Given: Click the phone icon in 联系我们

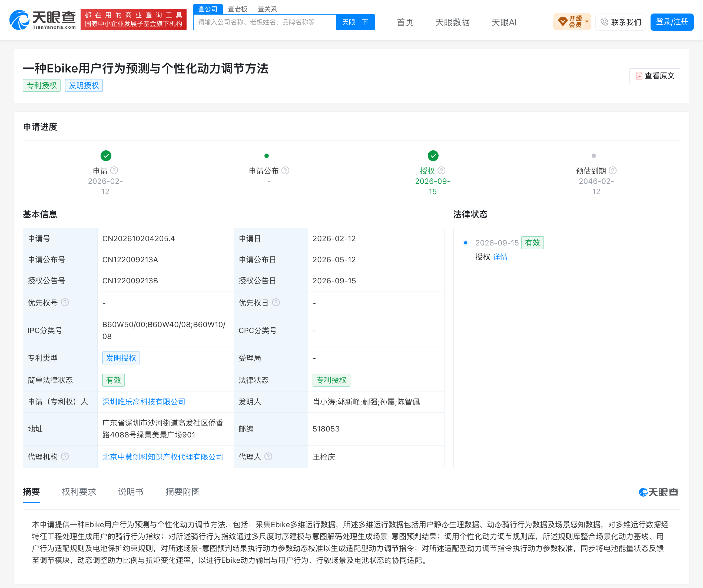Looking at the screenshot, I should tap(604, 22).
